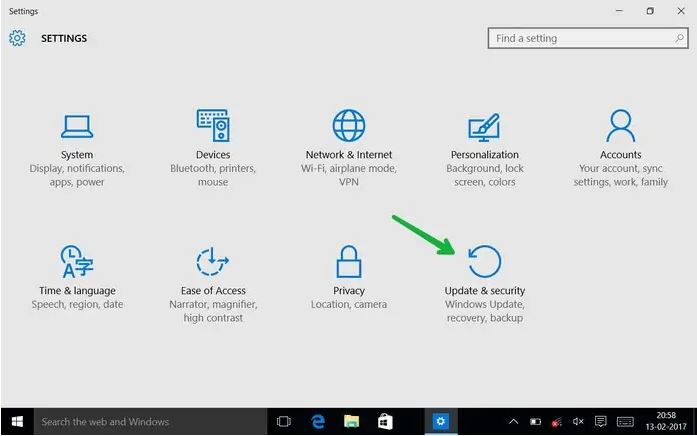The width and height of the screenshot is (697, 436).
Task: Minimize the Settings window
Action: click(x=619, y=11)
